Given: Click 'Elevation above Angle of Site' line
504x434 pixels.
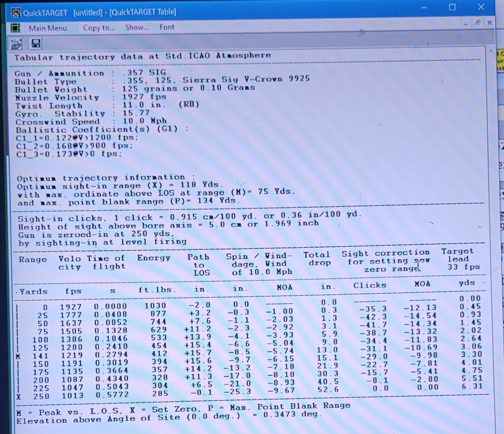Looking at the screenshot, I should 169,417.
